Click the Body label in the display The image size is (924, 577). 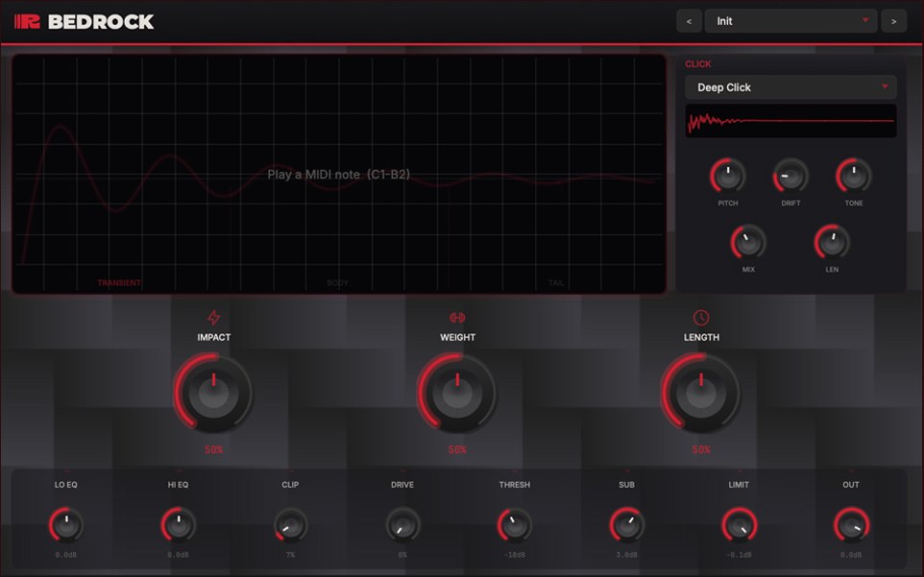[x=338, y=283]
